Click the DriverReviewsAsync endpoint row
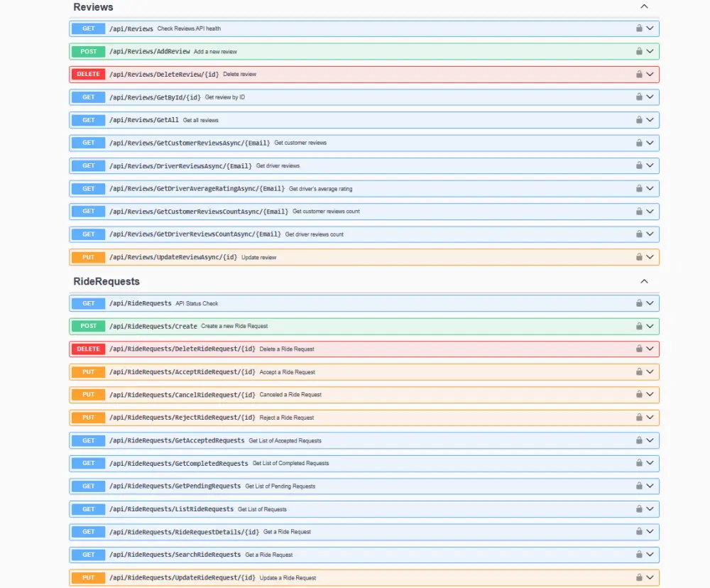Screen dimensions: 710x588 [x=355, y=165]
